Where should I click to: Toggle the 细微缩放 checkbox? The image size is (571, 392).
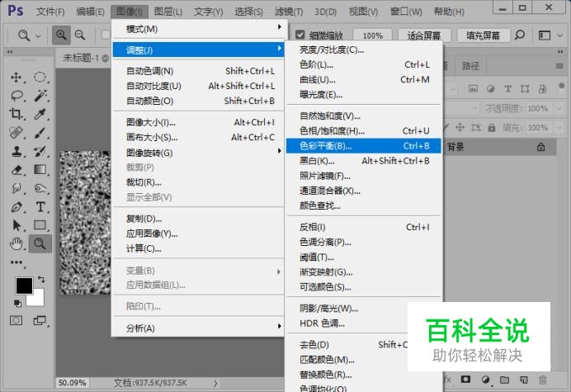pyautogui.click(x=300, y=35)
